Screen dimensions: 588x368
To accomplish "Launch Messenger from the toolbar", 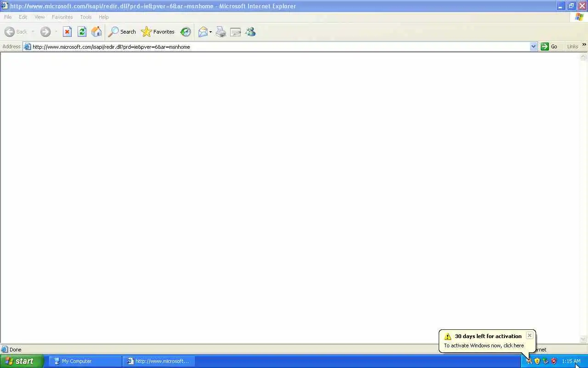I will coord(250,32).
